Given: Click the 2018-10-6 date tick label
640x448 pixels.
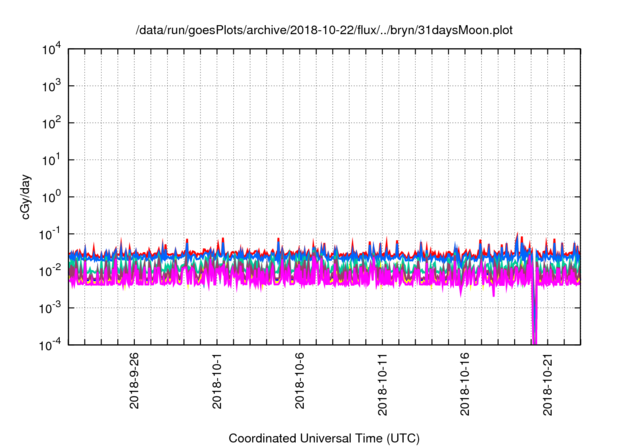Looking at the screenshot, I should coord(300,379).
